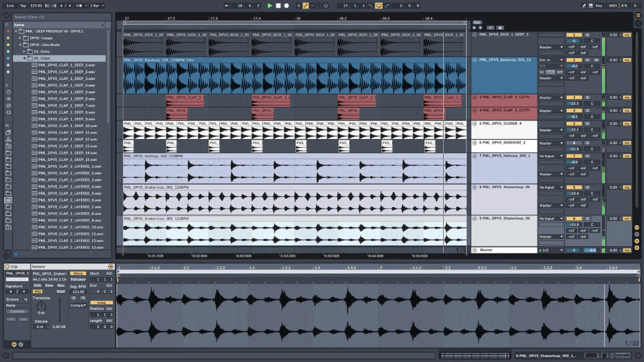644x362 pixels.
Task: Click the MIDI map mode button
Action: click(x=613, y=5)
